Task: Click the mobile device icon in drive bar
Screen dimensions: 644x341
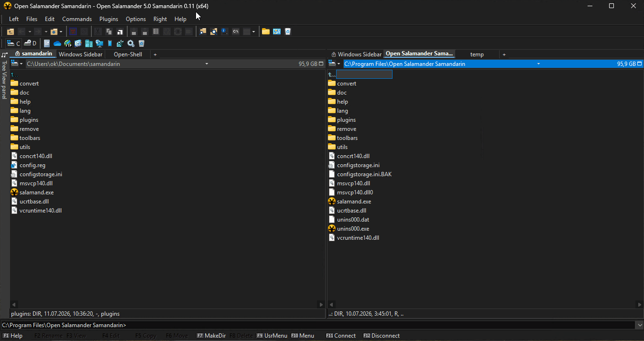Action: (110, 43)
